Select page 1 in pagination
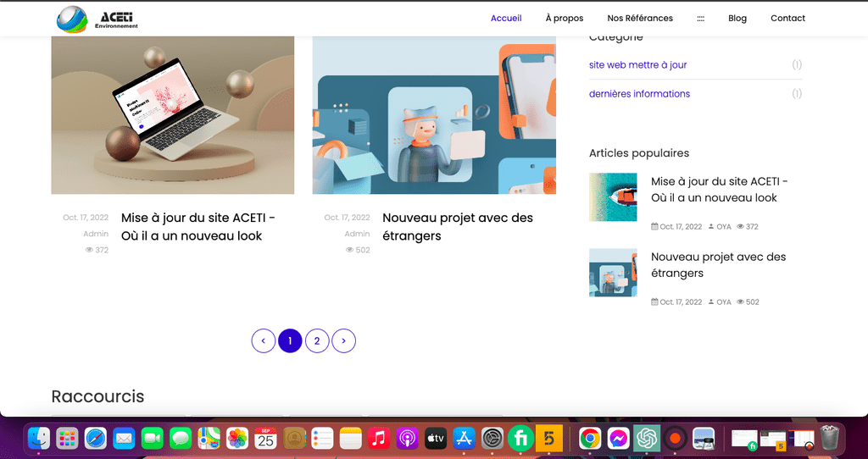868x459 pixels. tap(290, 340)
